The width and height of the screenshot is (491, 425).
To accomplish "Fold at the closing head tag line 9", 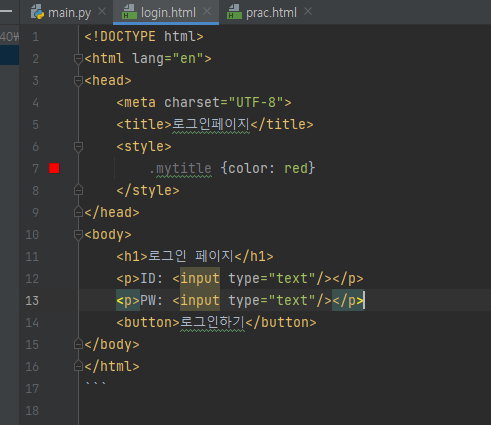I will pos(78,212).
